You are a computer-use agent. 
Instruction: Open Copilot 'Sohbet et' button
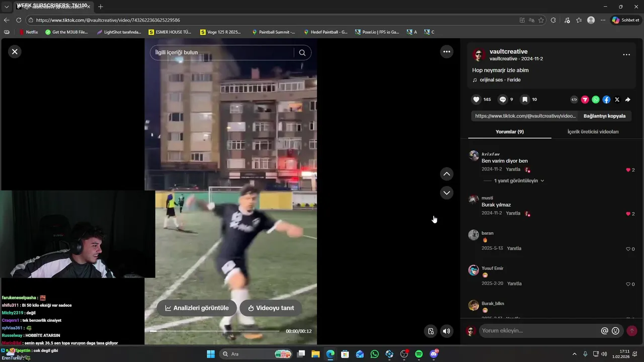[625, 20]
